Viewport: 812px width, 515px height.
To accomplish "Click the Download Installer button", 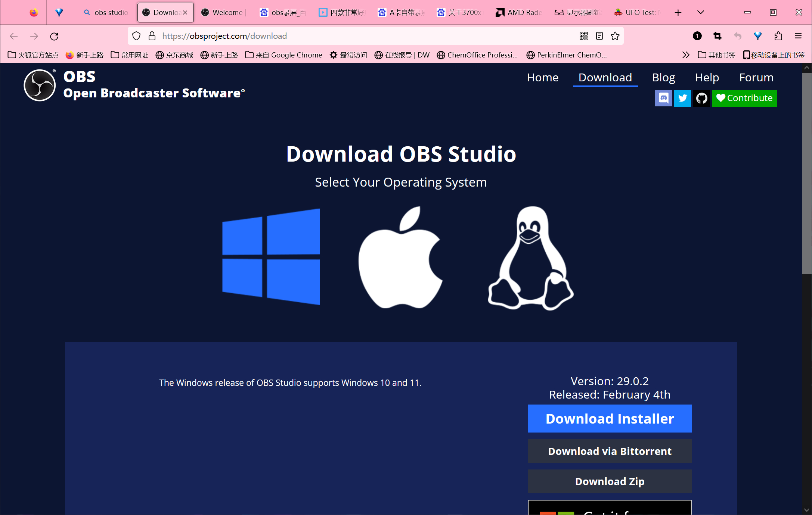I will pos(610,419).
